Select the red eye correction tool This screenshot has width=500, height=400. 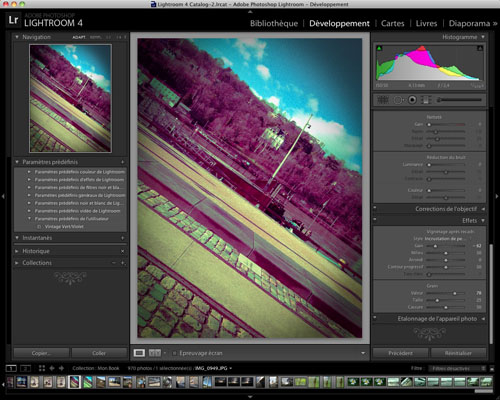coord(412,100)
